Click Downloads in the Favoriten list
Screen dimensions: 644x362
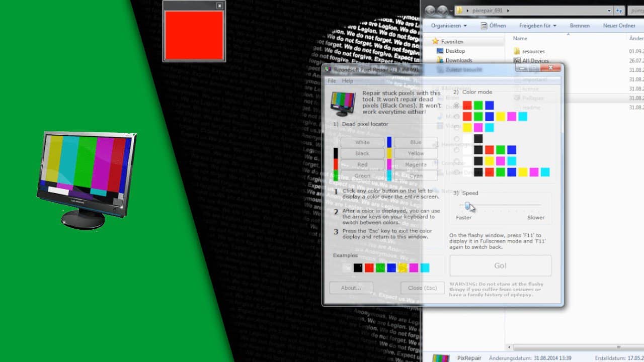pyautogui.click(x=459, y=60)
